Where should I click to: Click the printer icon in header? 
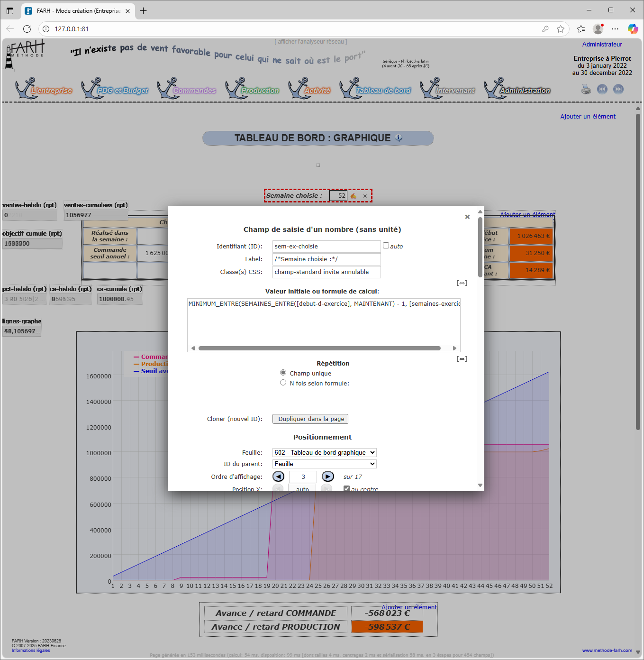point(586,90)
